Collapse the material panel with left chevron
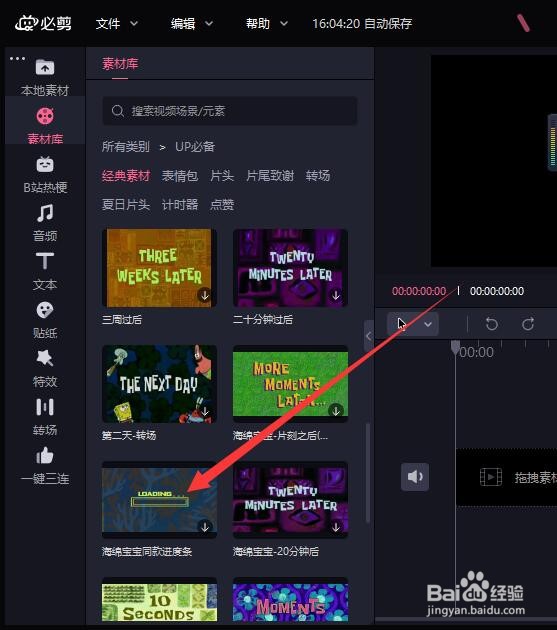The width and height of the screenshot is (557, 630). click(369, 336)
